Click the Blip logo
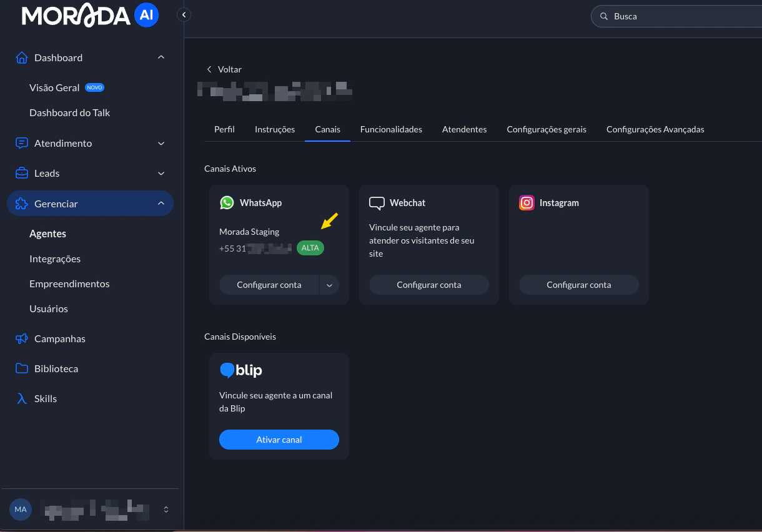 point(241,370)
